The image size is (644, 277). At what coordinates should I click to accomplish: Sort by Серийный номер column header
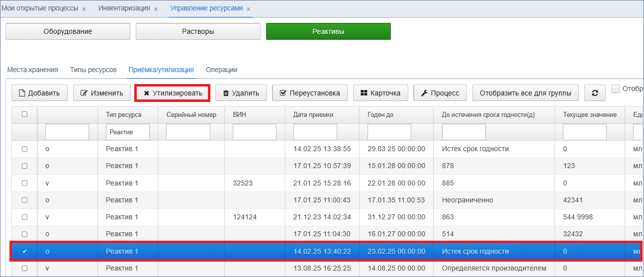point(191,115)
